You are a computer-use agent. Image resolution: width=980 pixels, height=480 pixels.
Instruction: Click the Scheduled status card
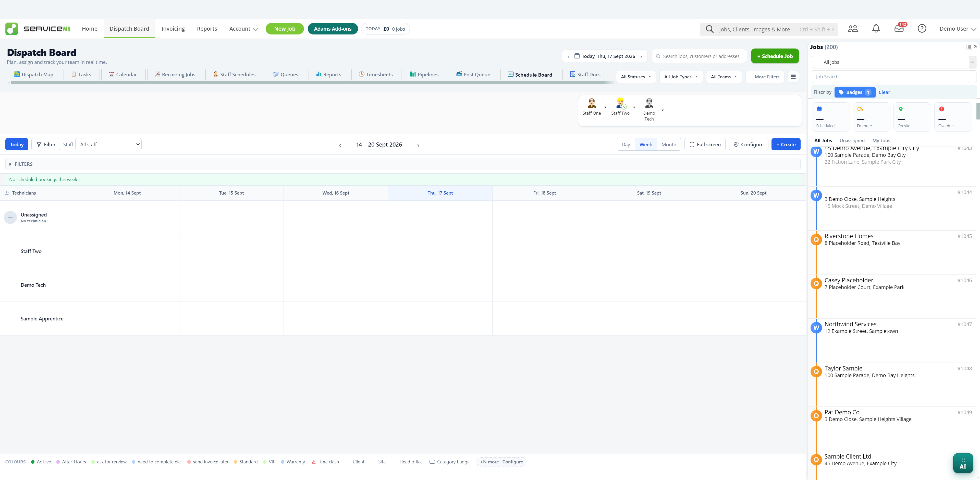pyautogui.click(x=830, y=117)
